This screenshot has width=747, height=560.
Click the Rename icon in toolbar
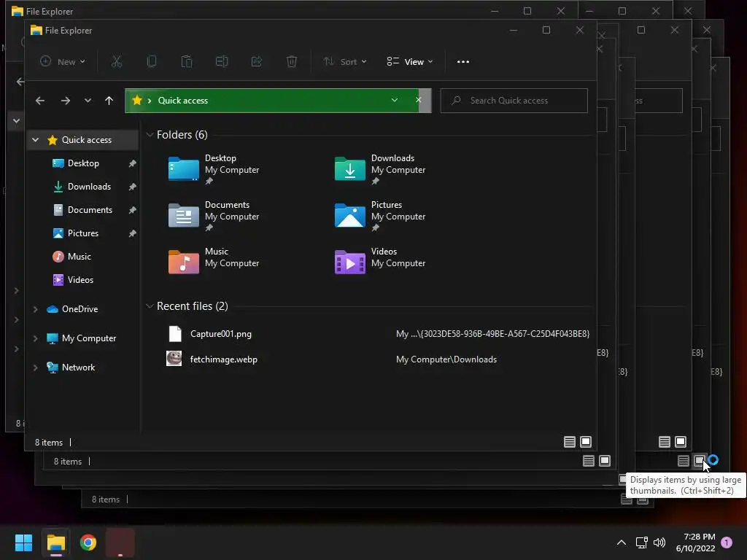[x=222, y=61]
